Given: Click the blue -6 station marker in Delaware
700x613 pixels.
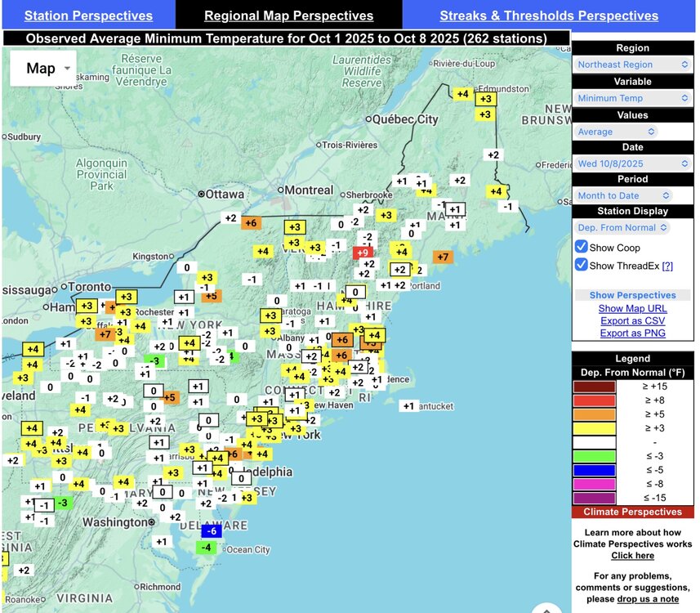Looking at the screenshot, I should click(211, 530).
